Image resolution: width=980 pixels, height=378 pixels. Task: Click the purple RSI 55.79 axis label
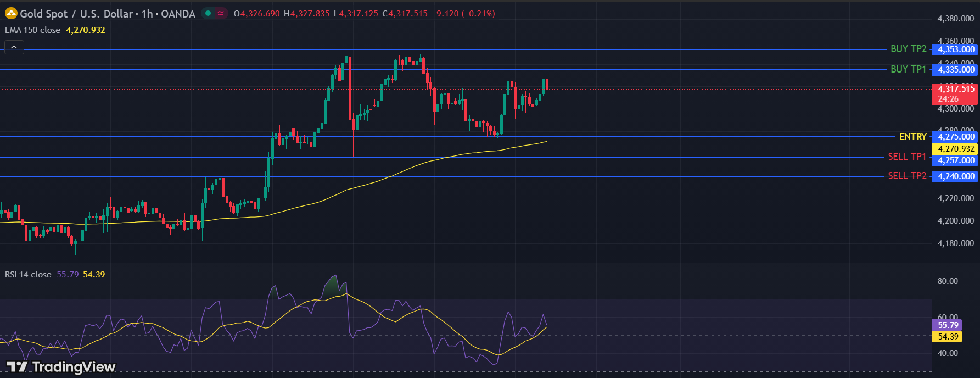coord(948,325)
